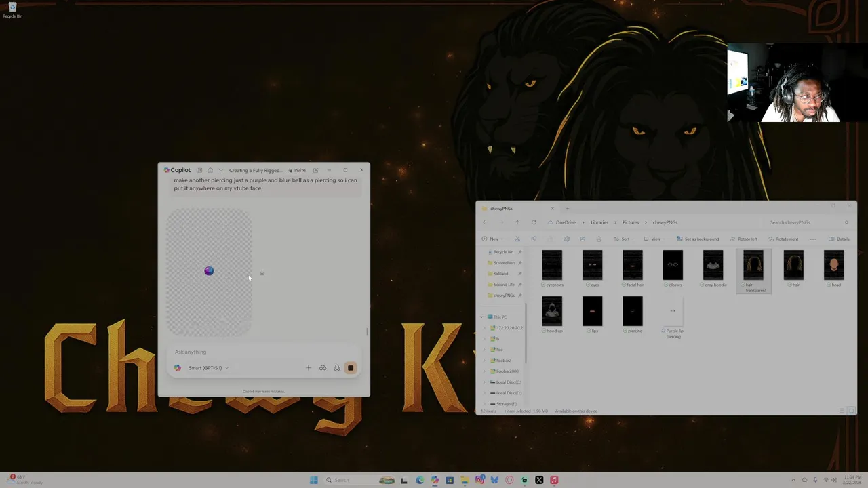
Task: Open the X app from the taskbar
Action: (539, 480)
